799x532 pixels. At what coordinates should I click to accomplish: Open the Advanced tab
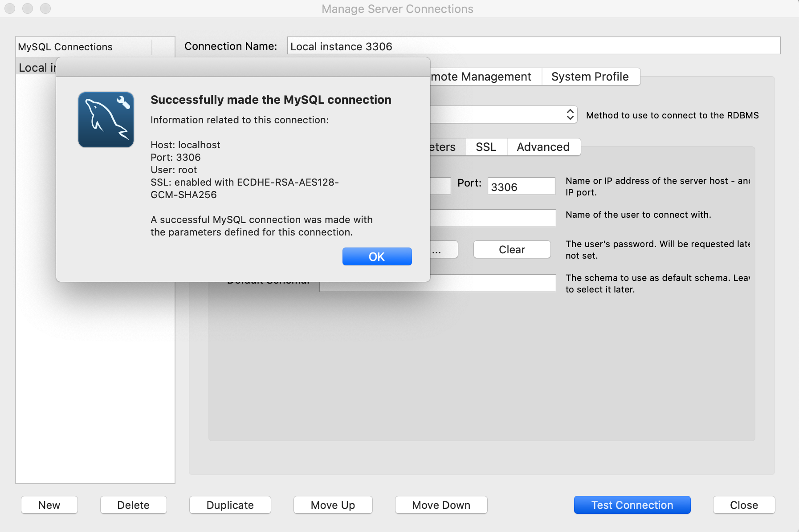point(543,147)
